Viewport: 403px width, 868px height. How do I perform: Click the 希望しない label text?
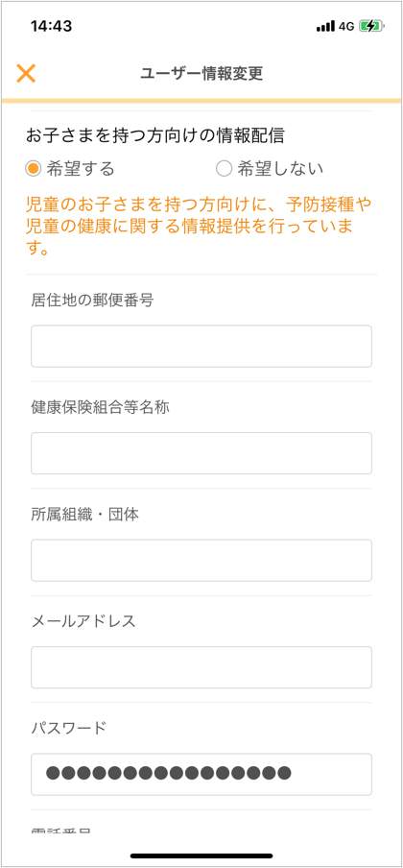280,169
